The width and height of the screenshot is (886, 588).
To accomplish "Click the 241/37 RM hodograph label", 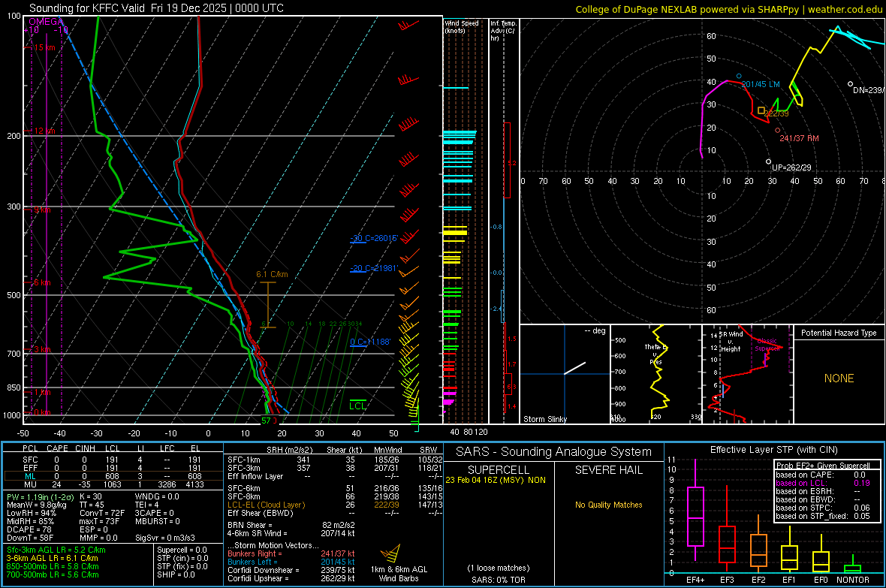I will pyautogui.click(x=799, y=138).
